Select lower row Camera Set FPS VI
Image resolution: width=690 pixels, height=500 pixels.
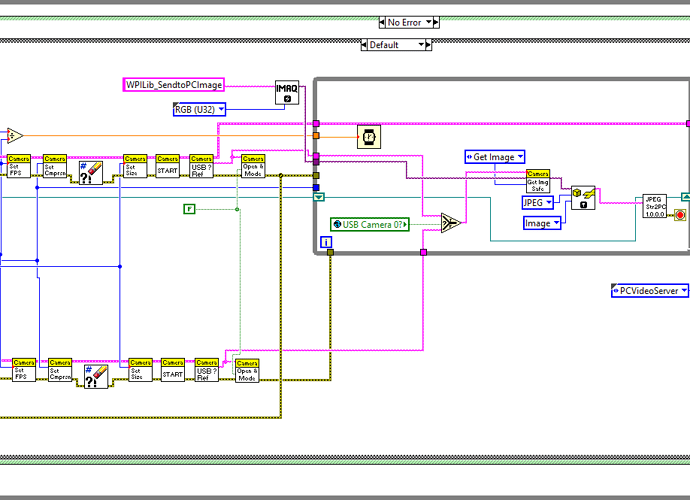(x=24, y=370)
